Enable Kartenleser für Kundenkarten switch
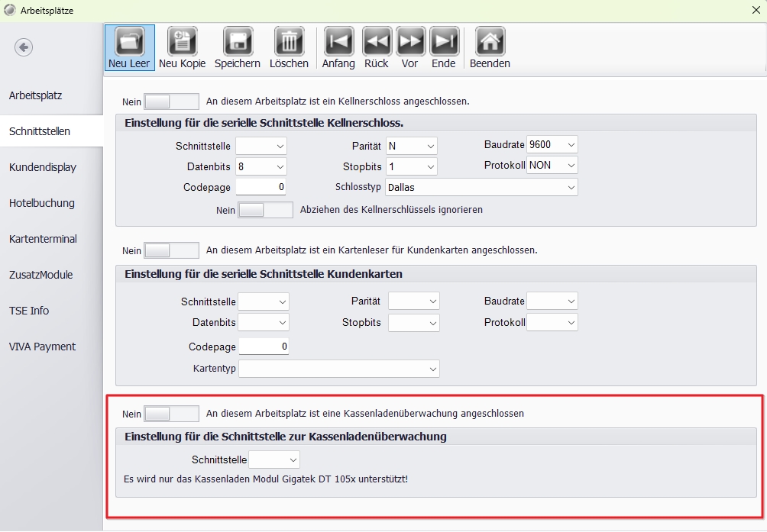 pos(171,250)
